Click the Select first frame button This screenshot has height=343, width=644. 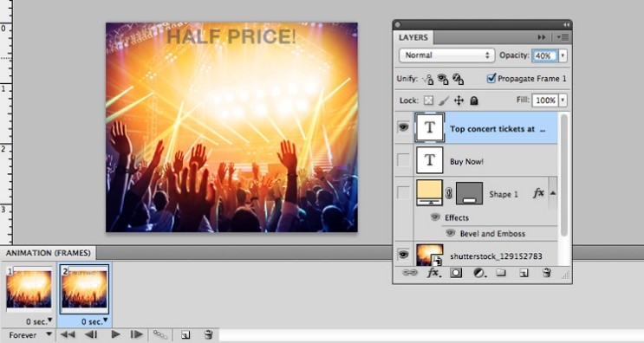coord(68,335)
